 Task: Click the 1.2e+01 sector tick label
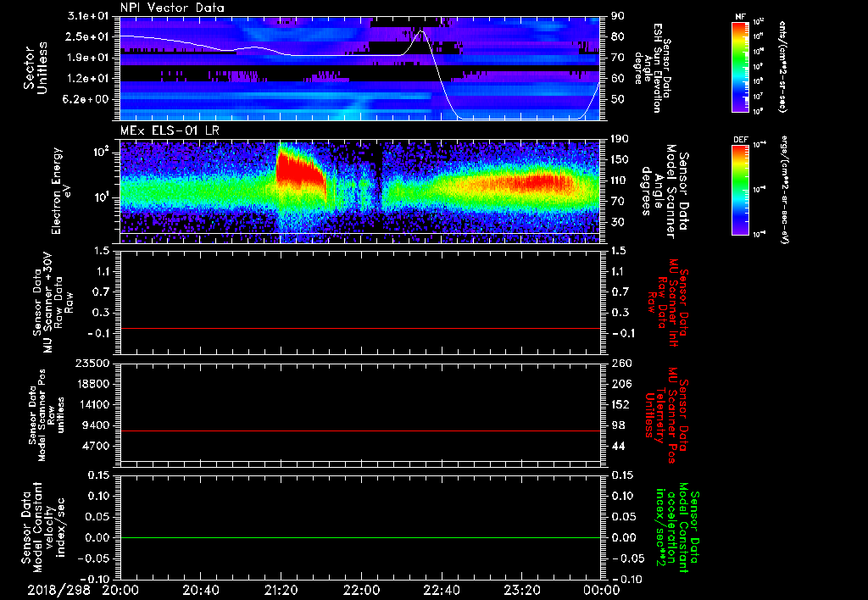pos(88,78)
